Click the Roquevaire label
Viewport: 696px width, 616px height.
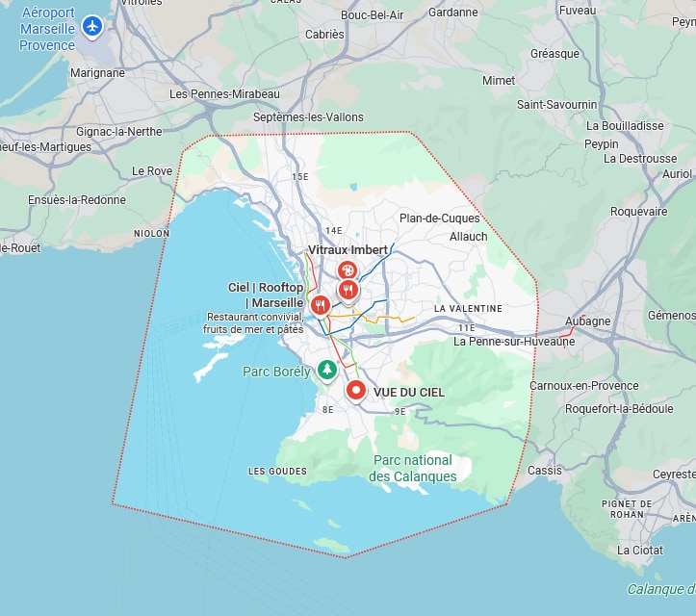[x=639, y=212]
